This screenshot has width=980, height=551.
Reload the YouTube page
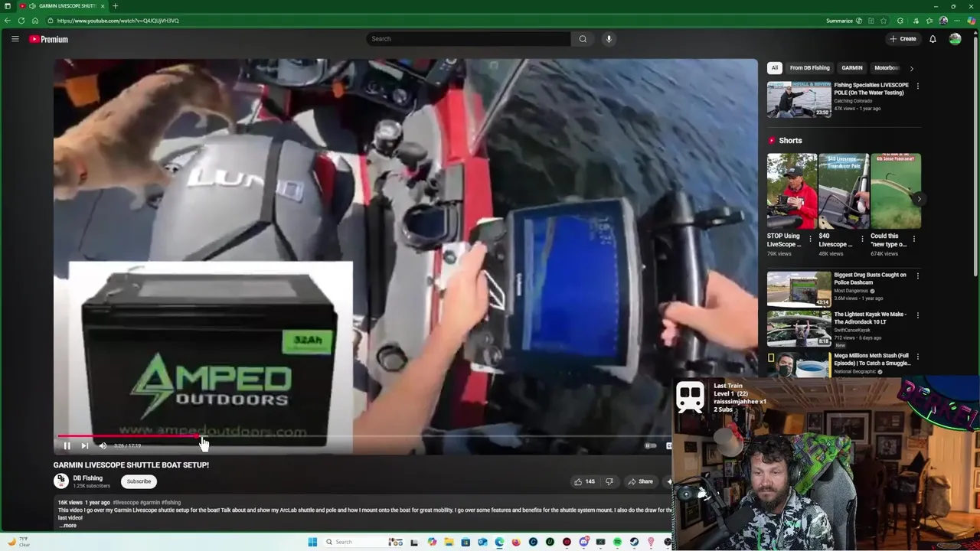coord(21,21)
